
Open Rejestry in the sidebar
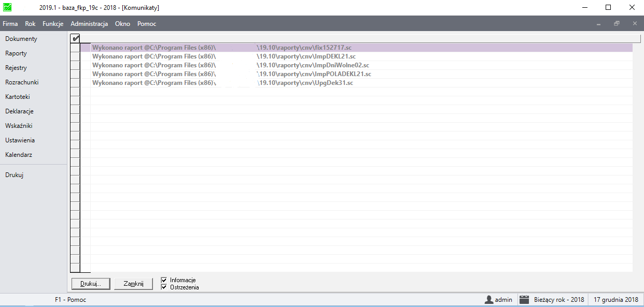click(x=16, y=68)
